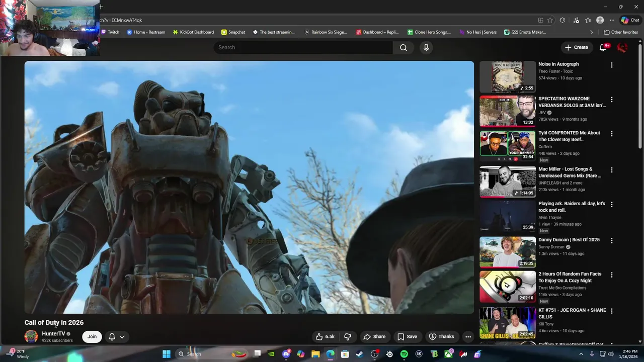The width and height of the screenshot is (644, 362).
Task: Open the notification bell dropdown for HunterTV
Action: tap(117, 337)
